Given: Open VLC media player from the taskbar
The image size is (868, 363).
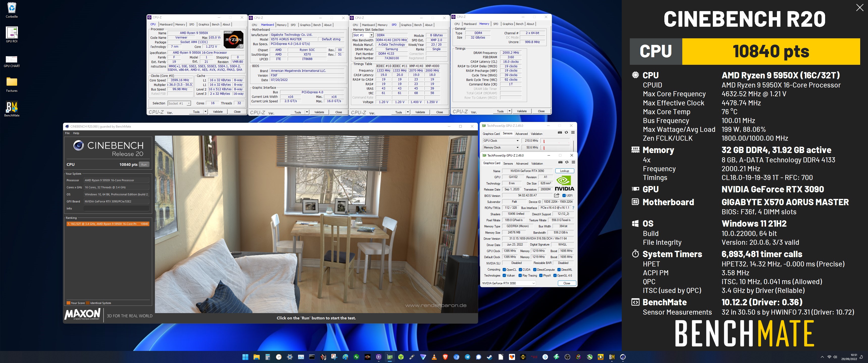Looking at the screenshot, I should point(434,357).
